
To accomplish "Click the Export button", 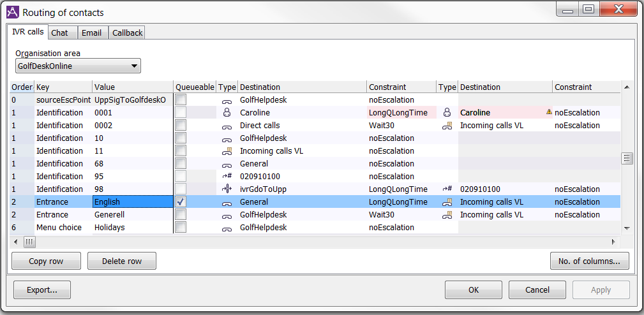I will (42, 290).
